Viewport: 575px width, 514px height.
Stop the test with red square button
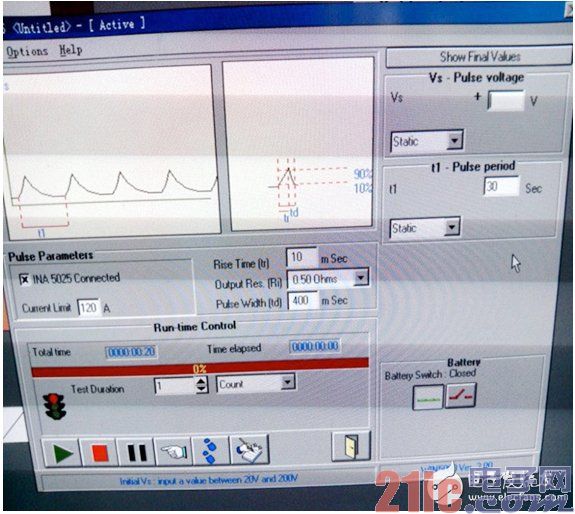(99, 452)
